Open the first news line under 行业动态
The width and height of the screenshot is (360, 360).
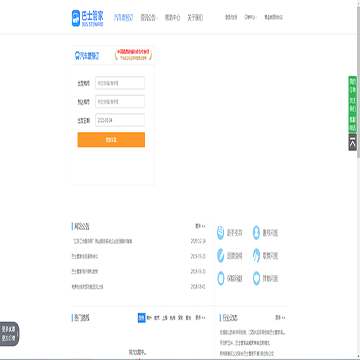[253, 332]
